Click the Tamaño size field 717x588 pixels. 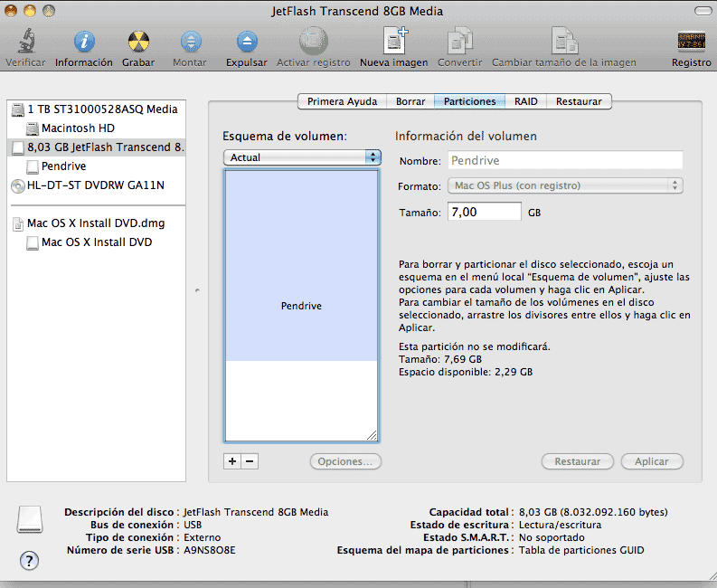(x=485, y=212)
